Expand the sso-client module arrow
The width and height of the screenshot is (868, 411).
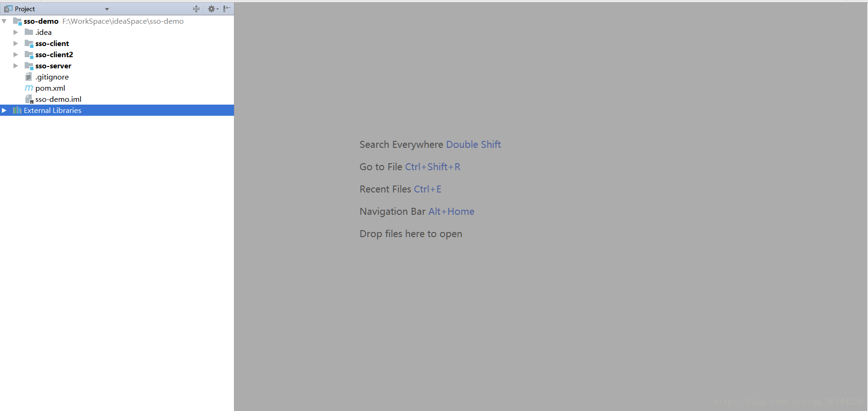[15, 43]
